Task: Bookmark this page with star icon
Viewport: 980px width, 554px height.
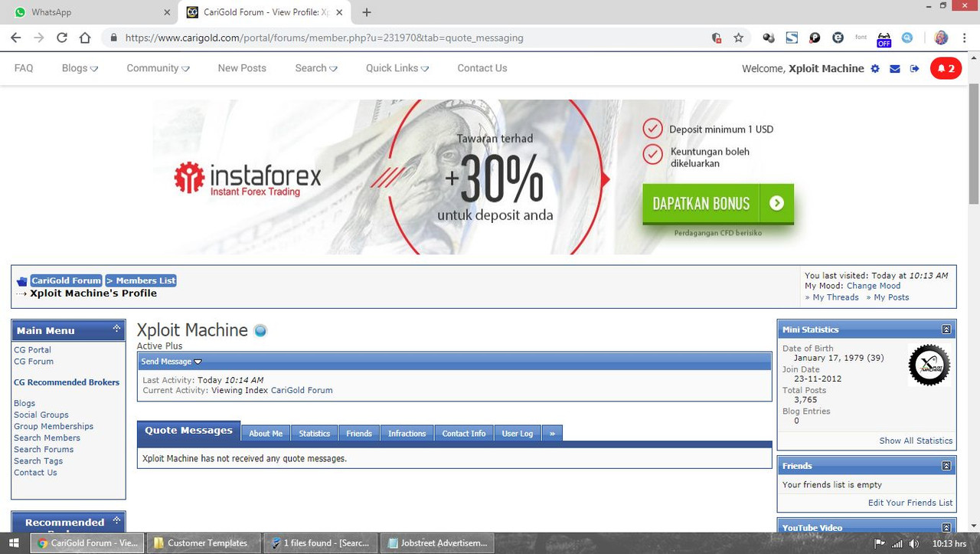Action: point(738,38)
